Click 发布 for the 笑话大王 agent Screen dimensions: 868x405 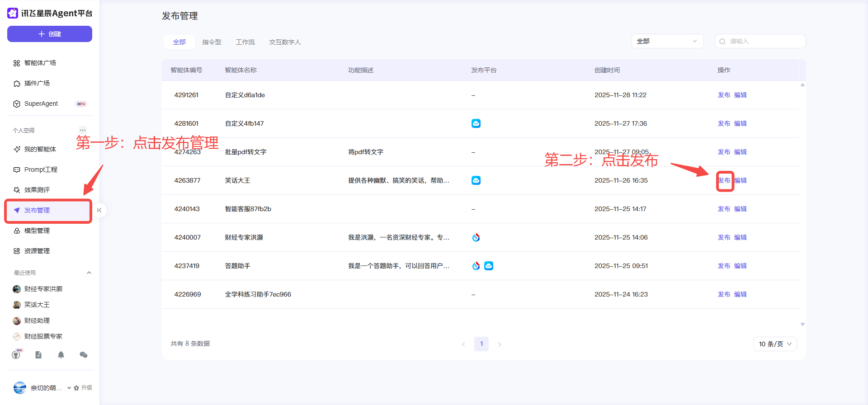click(x=724, y=180)
